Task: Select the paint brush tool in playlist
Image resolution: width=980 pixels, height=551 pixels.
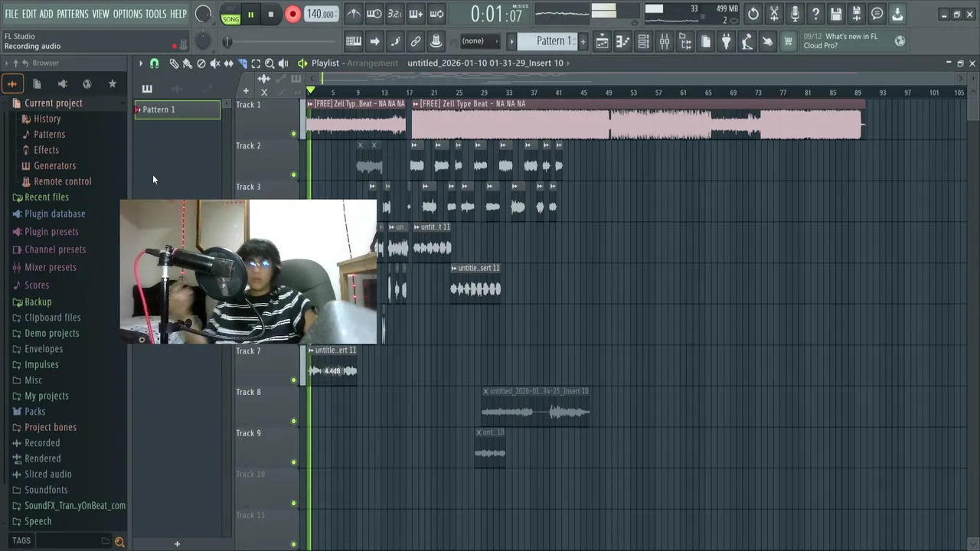Action: (x=187, y=64)
